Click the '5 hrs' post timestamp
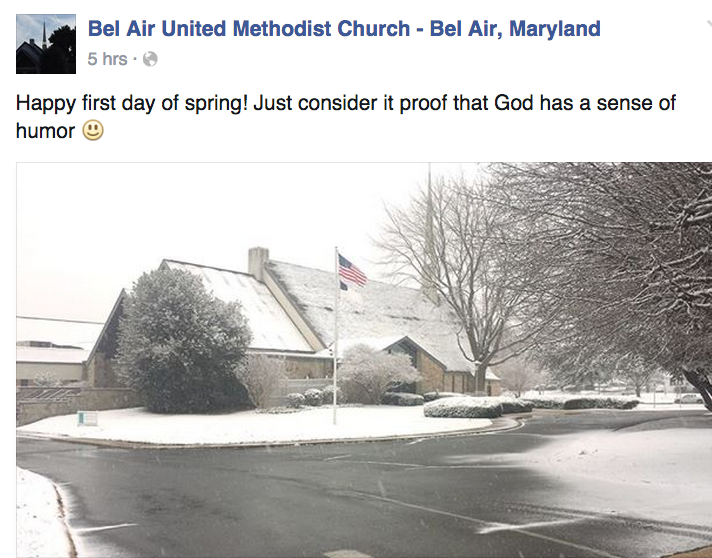712x558 pixels. pos(107,59)
